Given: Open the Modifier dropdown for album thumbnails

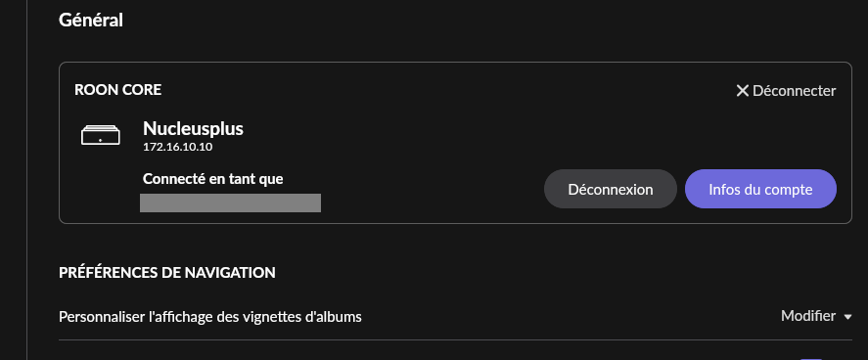Looking at the screenshot, I should 816,316.
